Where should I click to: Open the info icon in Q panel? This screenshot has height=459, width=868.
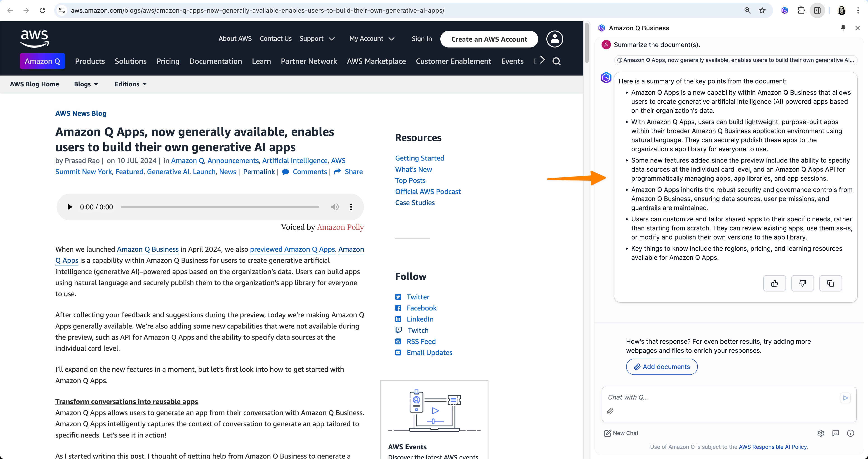[x=850, y=433]
